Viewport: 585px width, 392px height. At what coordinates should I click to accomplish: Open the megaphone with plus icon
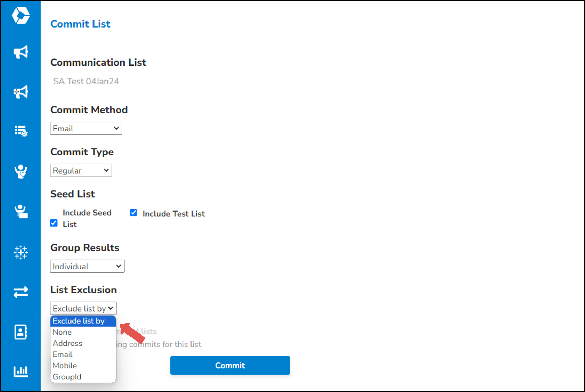(21, 92)
